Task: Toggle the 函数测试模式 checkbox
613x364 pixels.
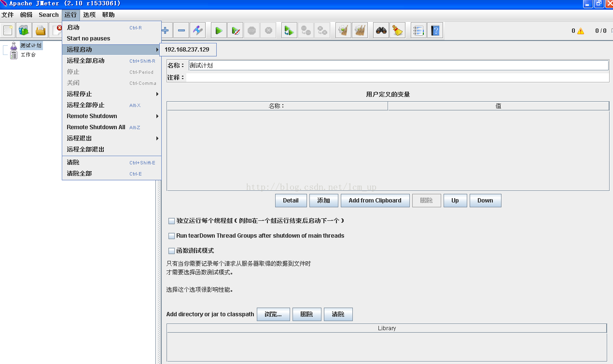Action: (171, 251)
